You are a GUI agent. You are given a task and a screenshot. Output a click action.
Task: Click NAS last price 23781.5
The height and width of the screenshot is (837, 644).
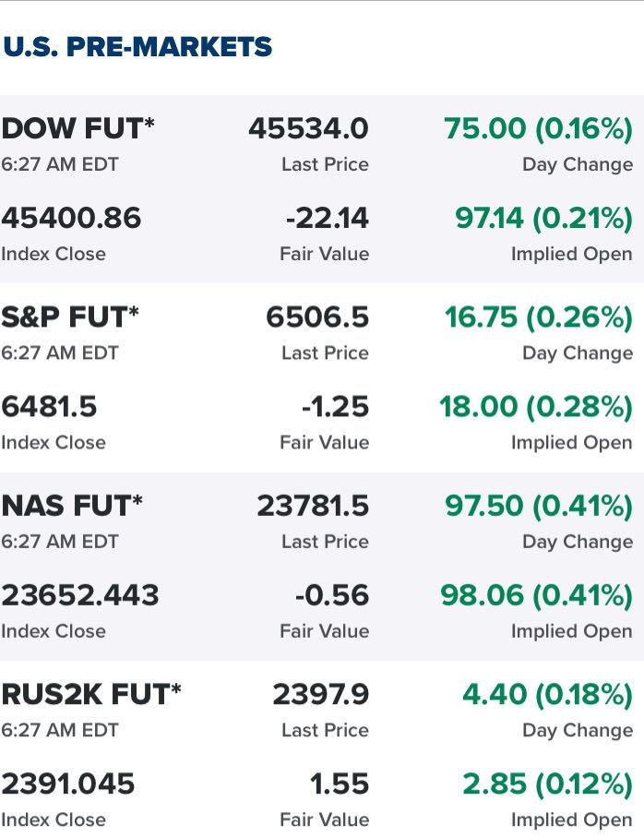click(x=312, y=506)
